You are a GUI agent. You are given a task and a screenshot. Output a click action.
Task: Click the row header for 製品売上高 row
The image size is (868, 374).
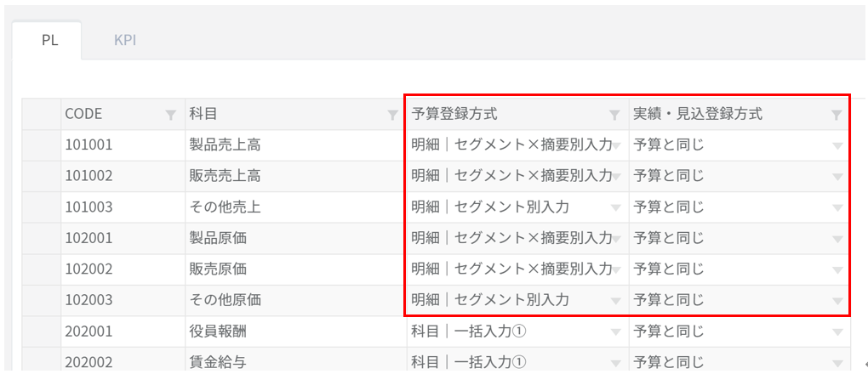pos(41,145)
